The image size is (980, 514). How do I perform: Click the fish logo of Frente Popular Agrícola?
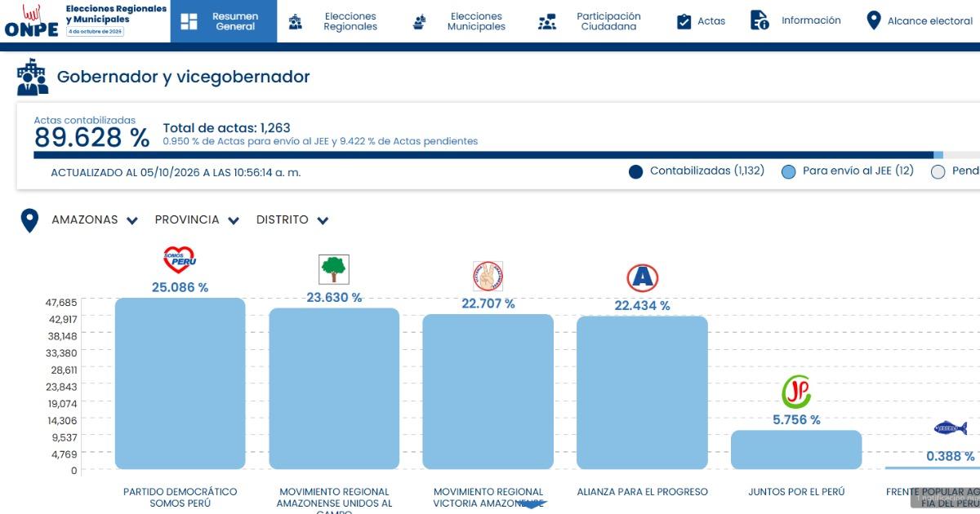tap(951, 428)
